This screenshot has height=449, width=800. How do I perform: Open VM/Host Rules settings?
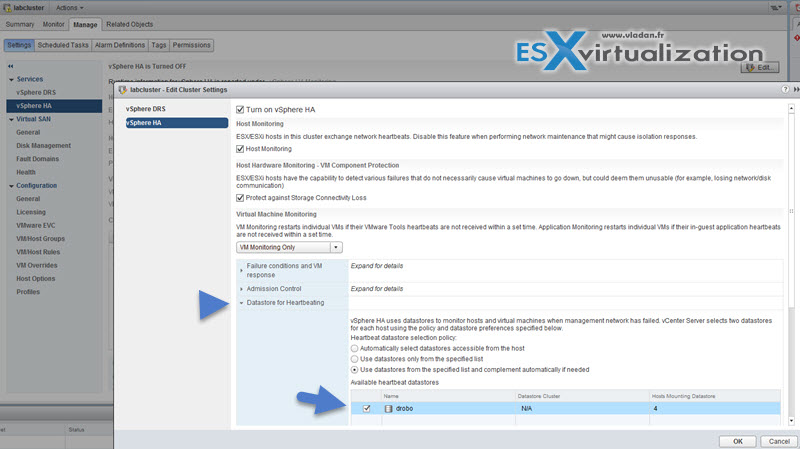[x=38, y=252]
